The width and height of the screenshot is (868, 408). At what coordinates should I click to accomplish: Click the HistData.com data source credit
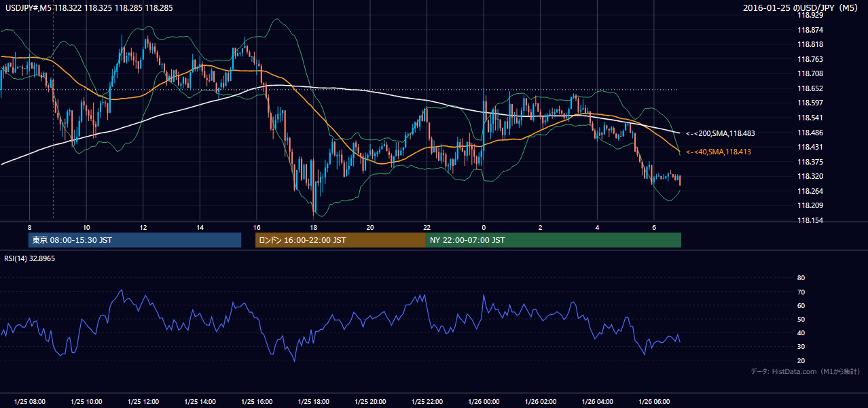coord(805,371)
